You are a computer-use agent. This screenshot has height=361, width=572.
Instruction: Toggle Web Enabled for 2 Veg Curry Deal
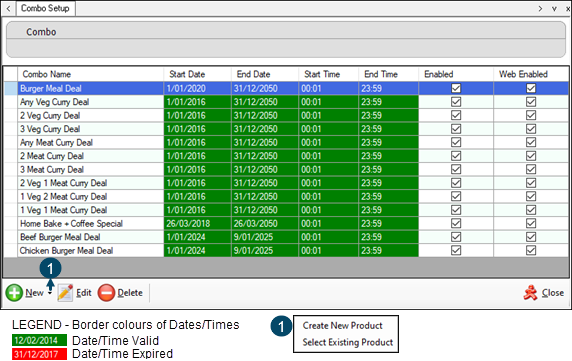531,115
